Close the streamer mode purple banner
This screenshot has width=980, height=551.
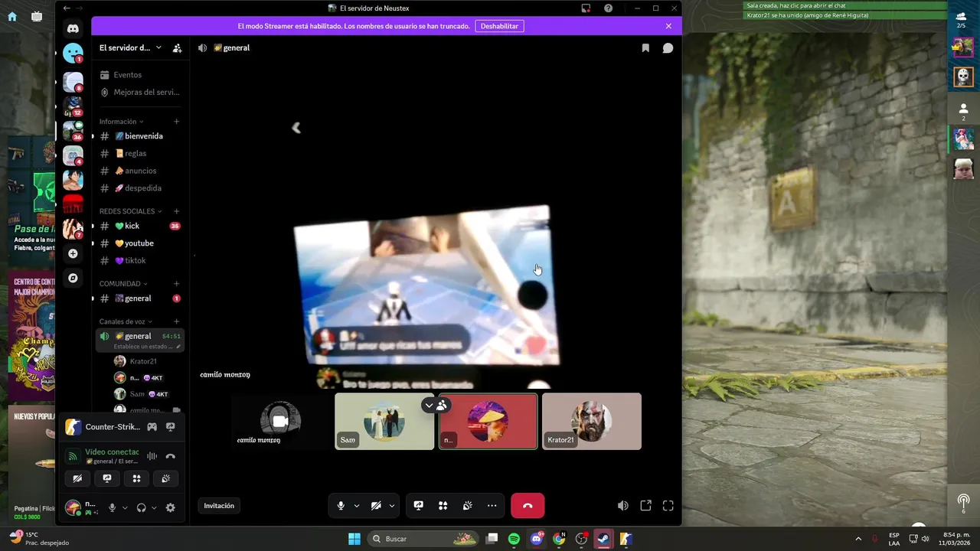(668, 26)
